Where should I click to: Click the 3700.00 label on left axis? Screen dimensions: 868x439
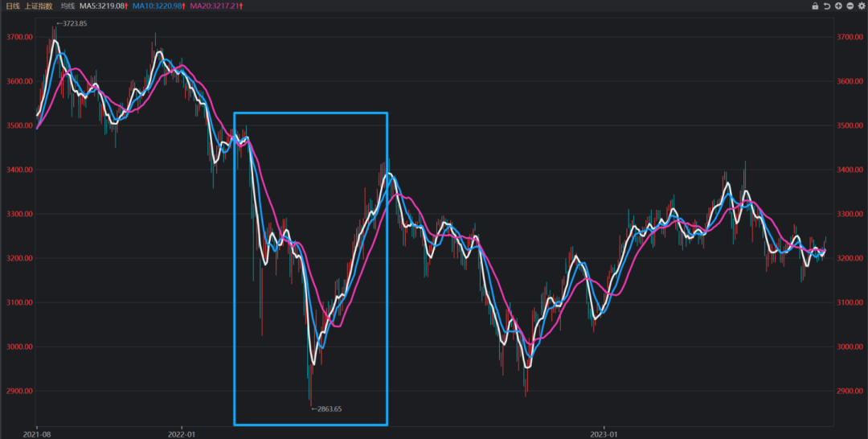point(18,37)
